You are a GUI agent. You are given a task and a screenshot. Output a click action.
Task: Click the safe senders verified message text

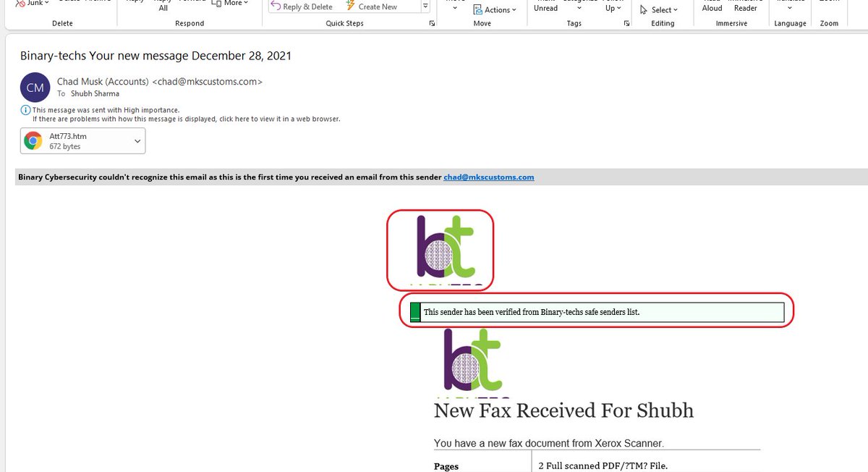[x=532, y=312]
